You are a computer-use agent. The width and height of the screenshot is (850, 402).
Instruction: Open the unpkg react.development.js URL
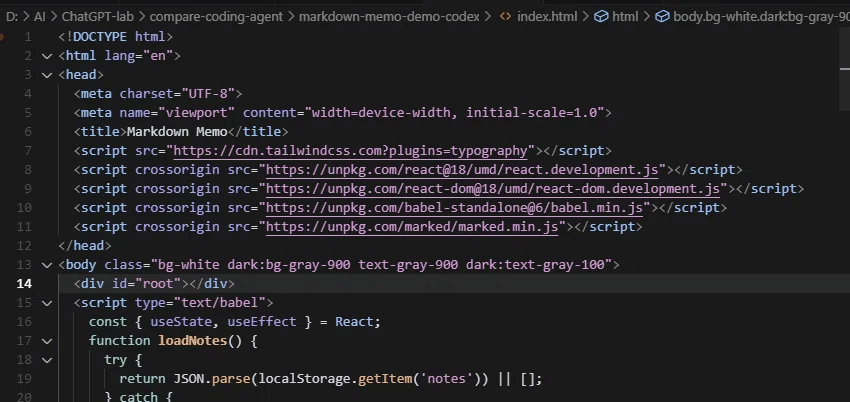point(463,170)
